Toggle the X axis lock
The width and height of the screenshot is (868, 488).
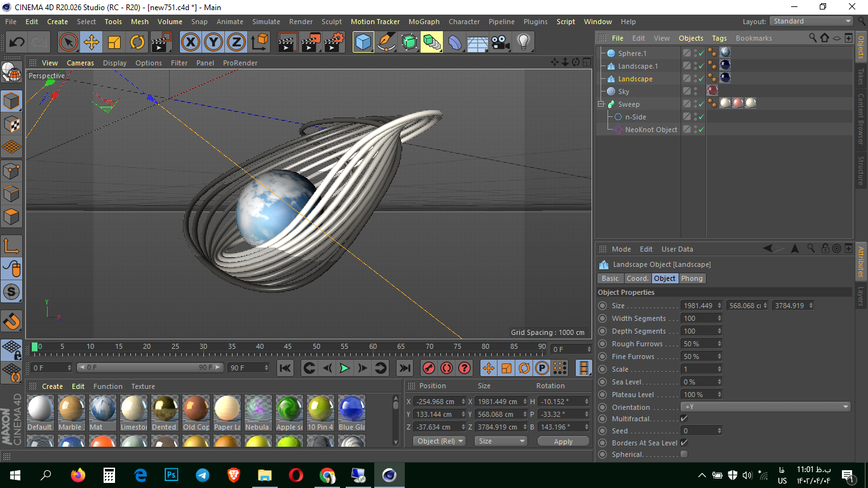click(x=190, y=43)
